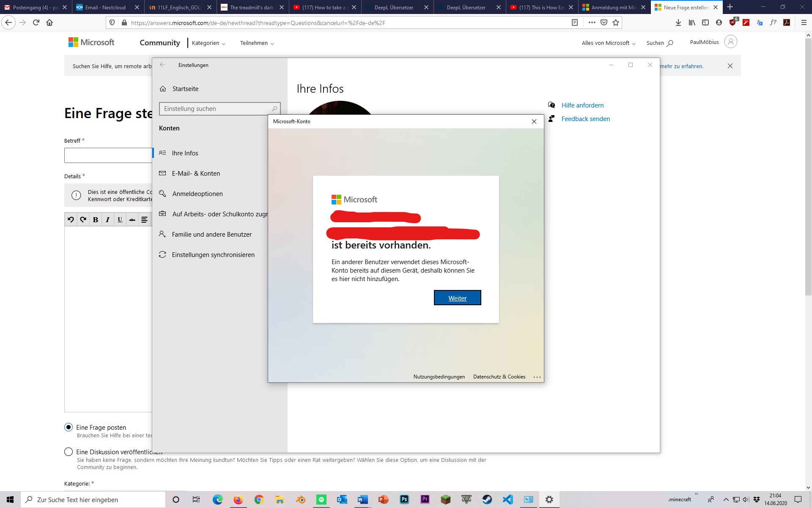This screenshot has width=812, height=508.
Task: Click the text alignment button in editor
Action: 144,219
